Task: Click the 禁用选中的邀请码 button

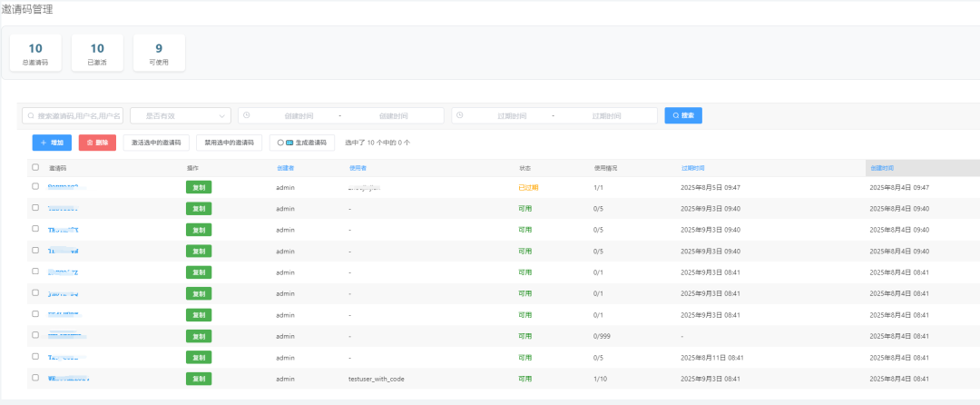Action: (x=230, y=143)
